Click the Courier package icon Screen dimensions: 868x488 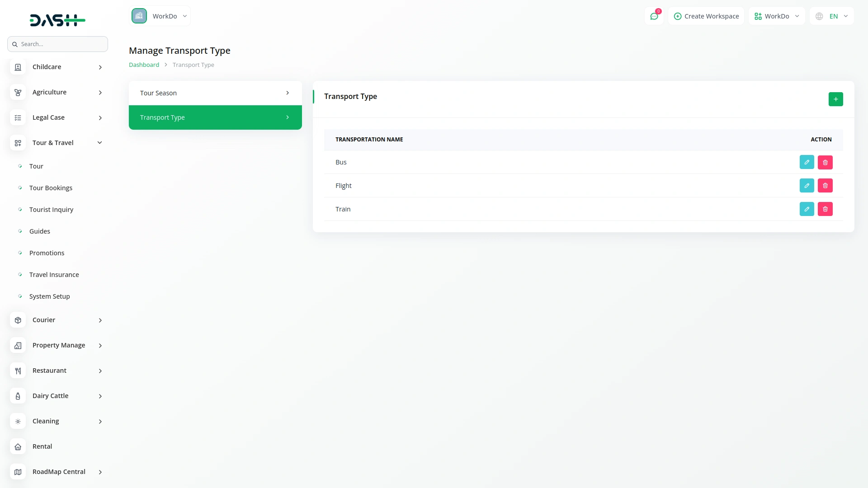click(x=18, y=320)
